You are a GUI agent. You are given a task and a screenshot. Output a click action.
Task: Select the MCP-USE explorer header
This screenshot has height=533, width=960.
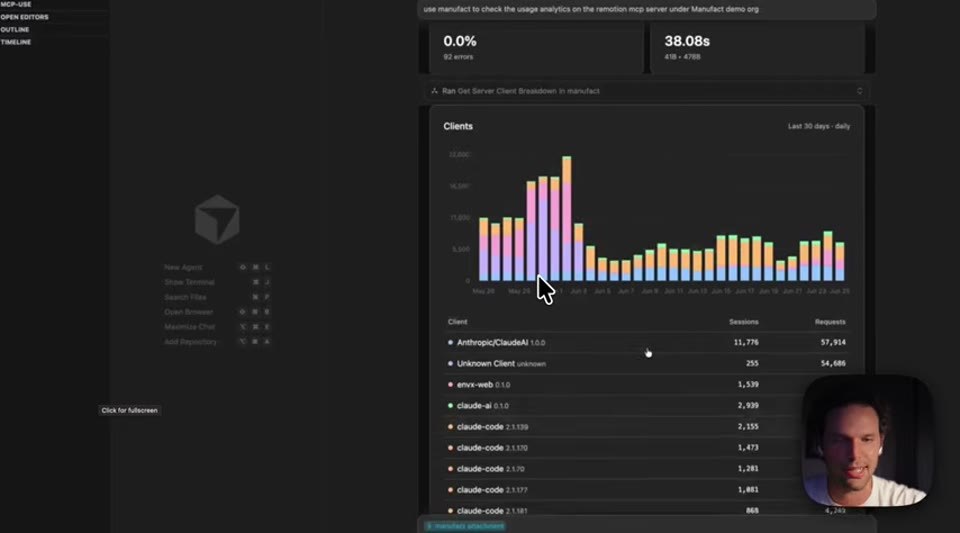[x=16, y=4]
